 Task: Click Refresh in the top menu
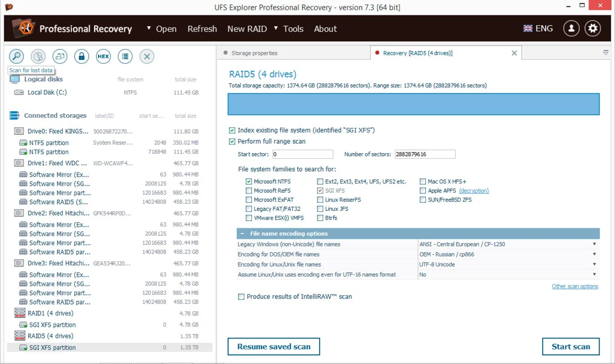(x=202, y=29)
